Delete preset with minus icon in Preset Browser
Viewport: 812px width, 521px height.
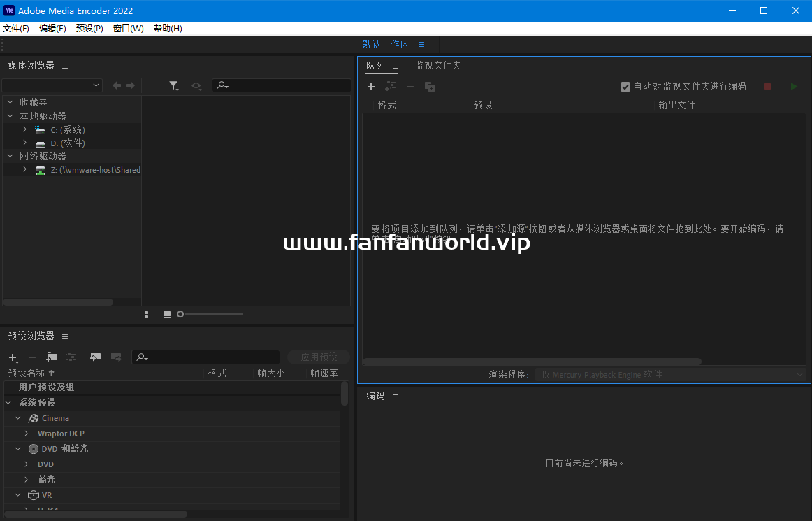point(32,357)
